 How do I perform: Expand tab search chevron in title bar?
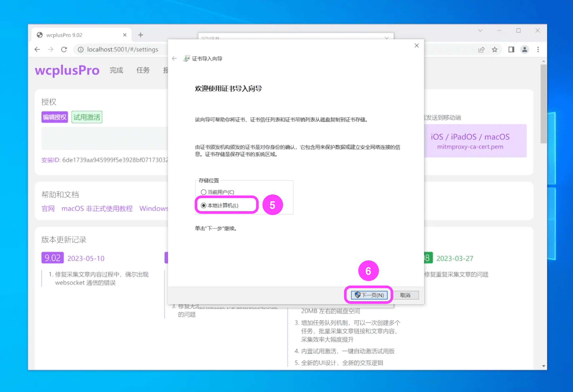point(480,31)
